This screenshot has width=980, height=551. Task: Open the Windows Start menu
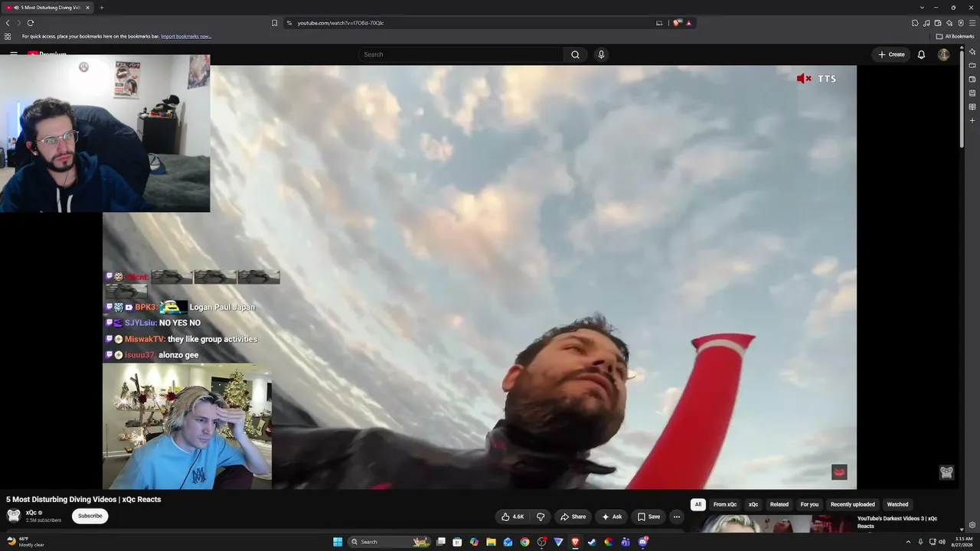tap(338, 542)
